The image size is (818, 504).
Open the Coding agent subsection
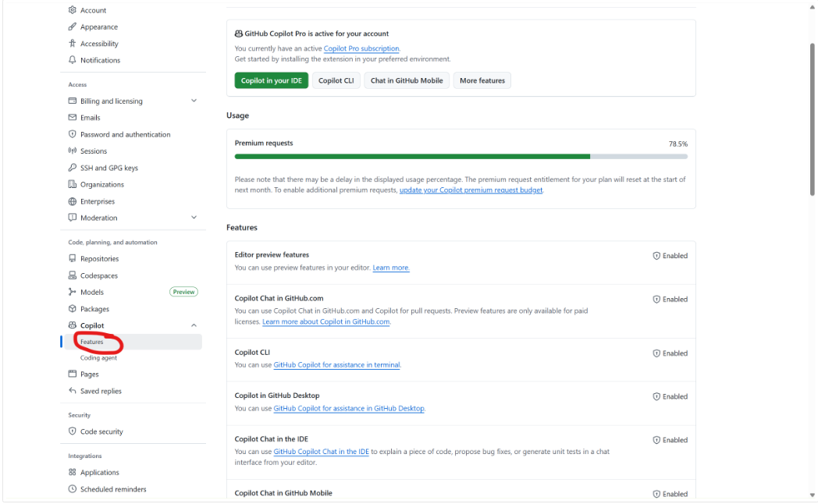[98, 358]
